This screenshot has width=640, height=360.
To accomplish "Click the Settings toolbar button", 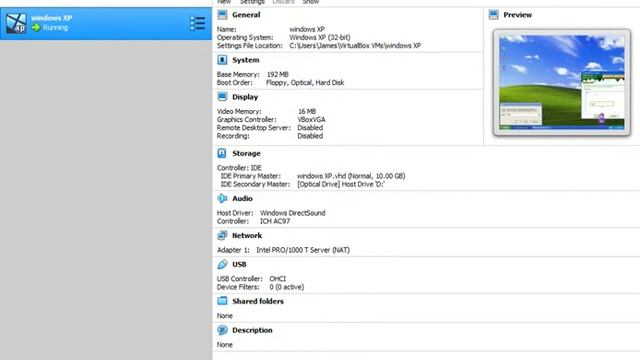I will click(252, 2).
